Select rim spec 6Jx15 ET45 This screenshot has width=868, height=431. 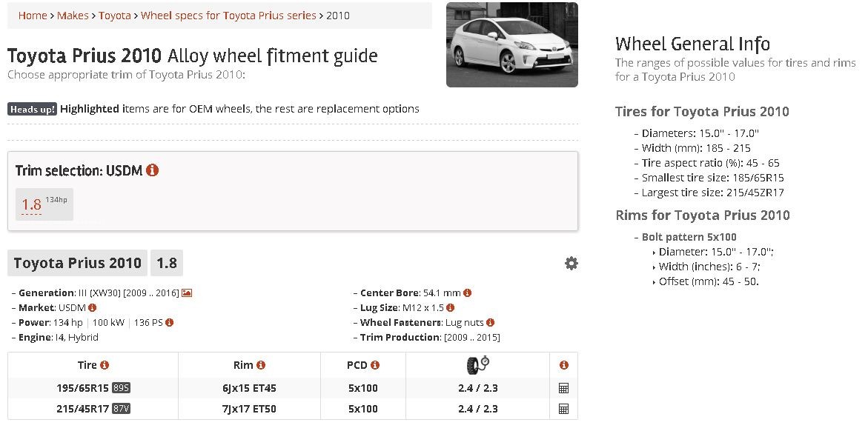point(249,388)
